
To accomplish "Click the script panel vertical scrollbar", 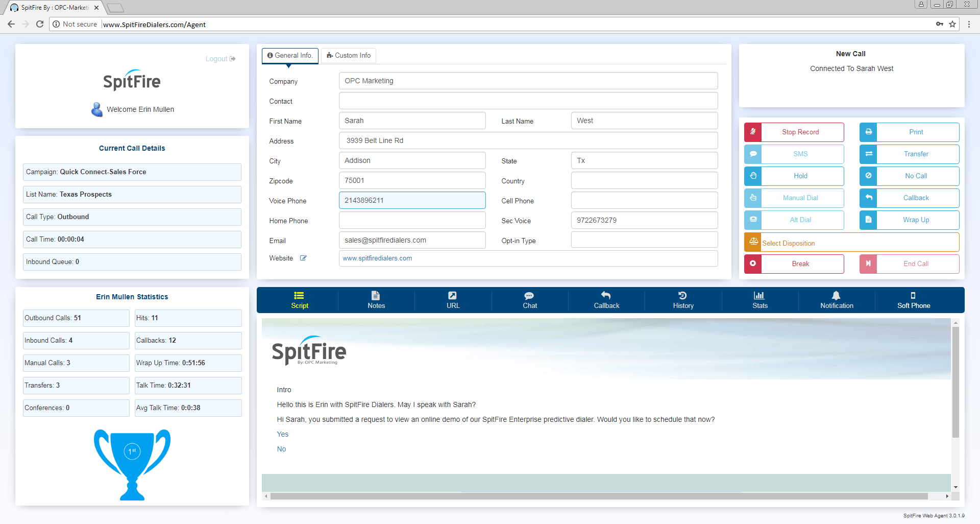I will tap(955, 382).
